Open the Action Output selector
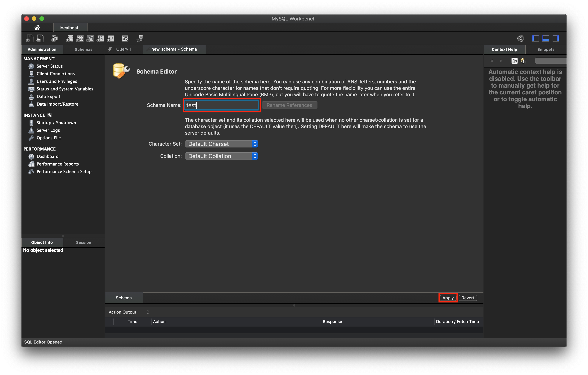Screen dimensions: 588x375 point(129,312)
